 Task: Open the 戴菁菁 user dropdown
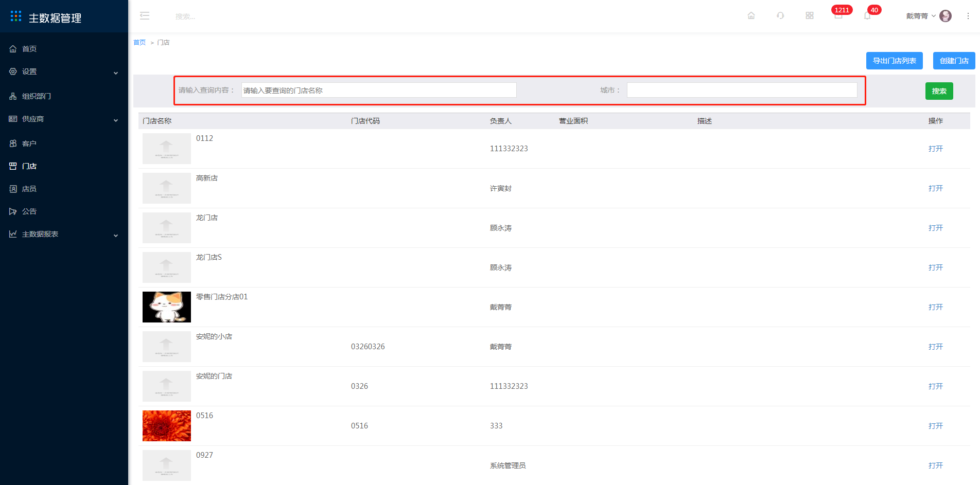[x=921, y=16]
